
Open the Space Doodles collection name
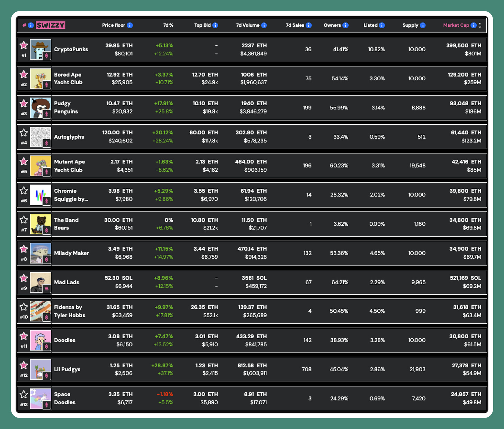pos(65,398)
